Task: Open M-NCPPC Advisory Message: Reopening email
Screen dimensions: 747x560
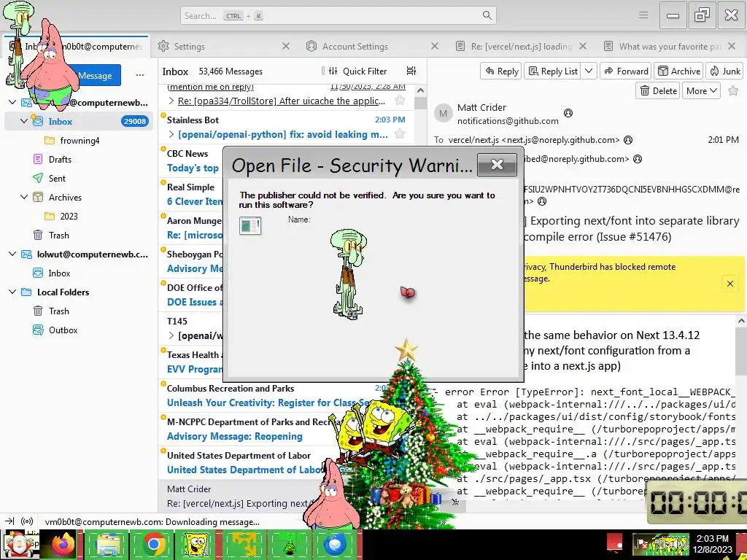Action: pyautogui.click(x=286, y=429)
